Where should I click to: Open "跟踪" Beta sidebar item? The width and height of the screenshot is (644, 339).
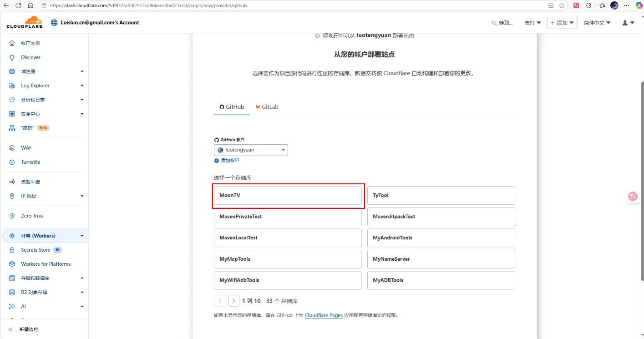click(44, 128)
